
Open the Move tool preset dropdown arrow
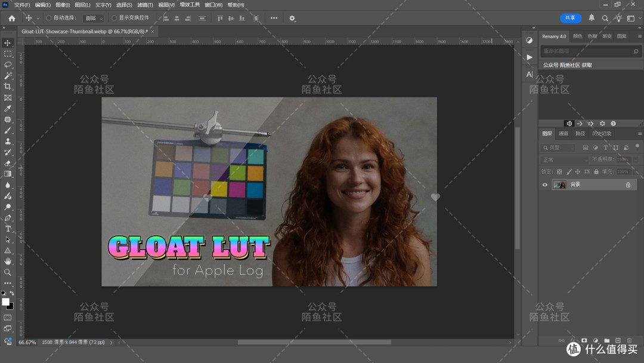pyautogui.click(x=38, y=18)
